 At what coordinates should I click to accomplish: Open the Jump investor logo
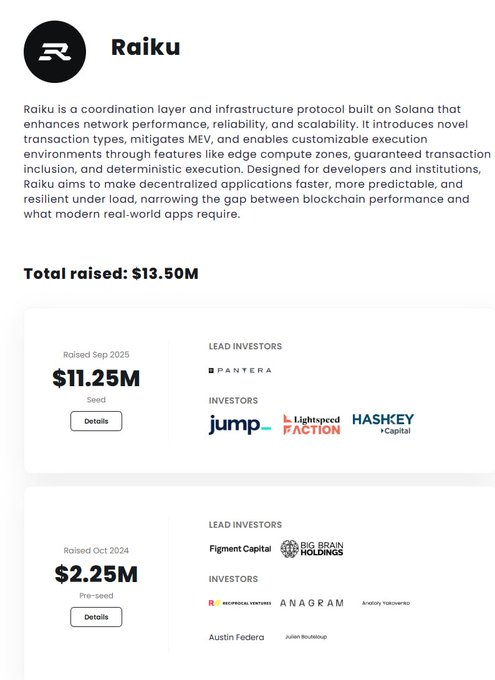point(240,424)
